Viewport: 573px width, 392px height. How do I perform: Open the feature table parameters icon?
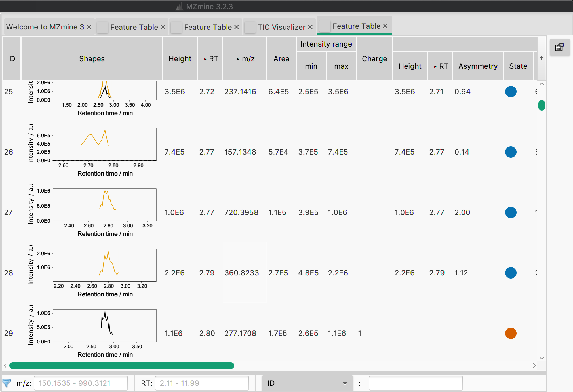tap(560, 47)
